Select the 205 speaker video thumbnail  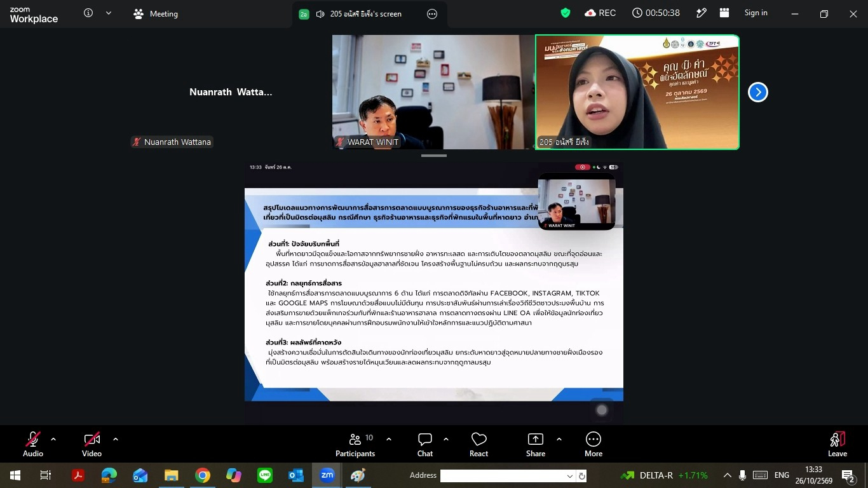(637, 92)
